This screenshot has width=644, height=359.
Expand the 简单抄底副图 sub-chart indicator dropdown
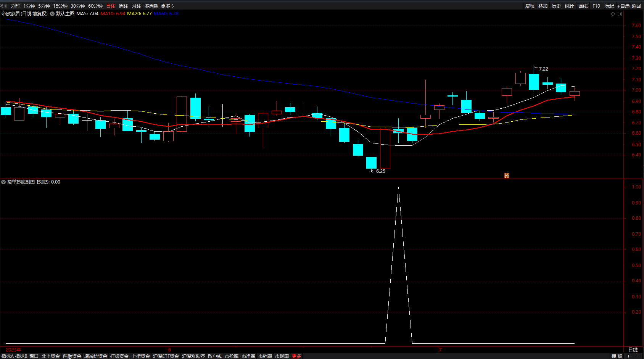pyautogui.click(x=3, y=182)
